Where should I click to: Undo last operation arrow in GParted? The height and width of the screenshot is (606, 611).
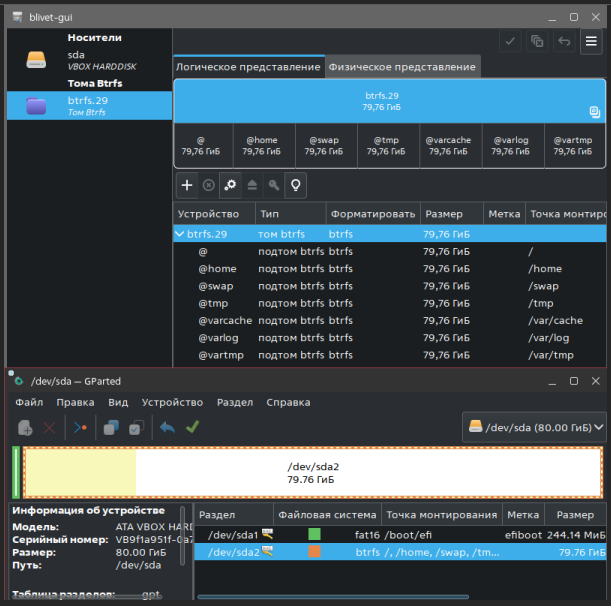point(168,428)
